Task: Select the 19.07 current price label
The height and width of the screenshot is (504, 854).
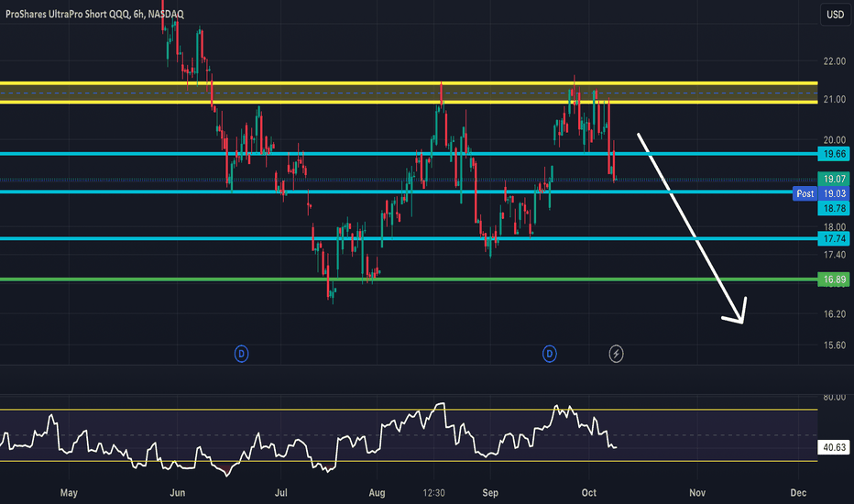Action: coord(834,179)
